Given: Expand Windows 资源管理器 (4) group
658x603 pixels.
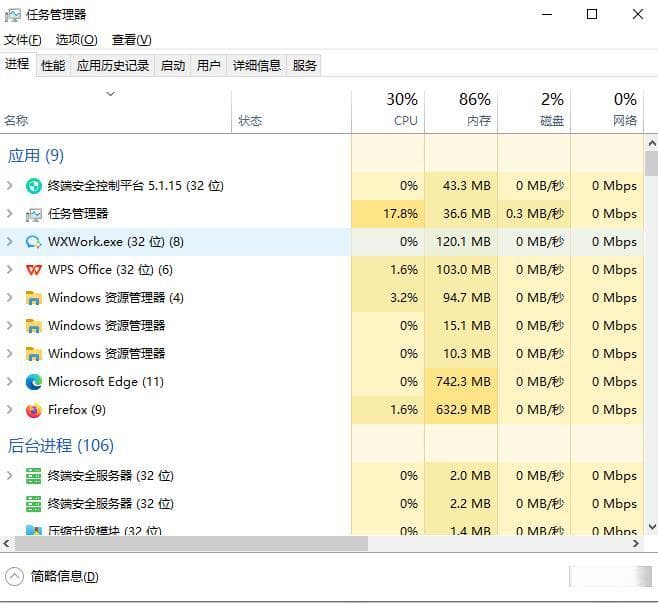Looking at the screenshot, I should (10, 298).
